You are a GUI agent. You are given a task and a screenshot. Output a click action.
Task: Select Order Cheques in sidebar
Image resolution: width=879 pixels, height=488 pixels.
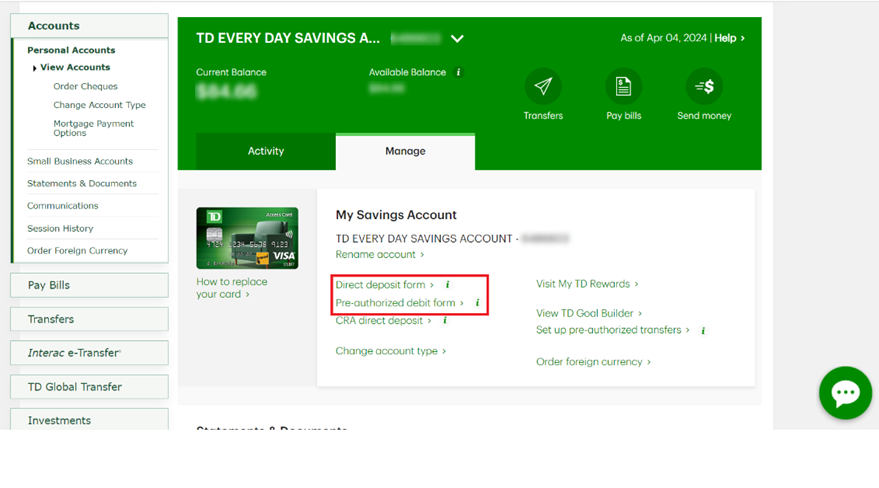[85, 86]
